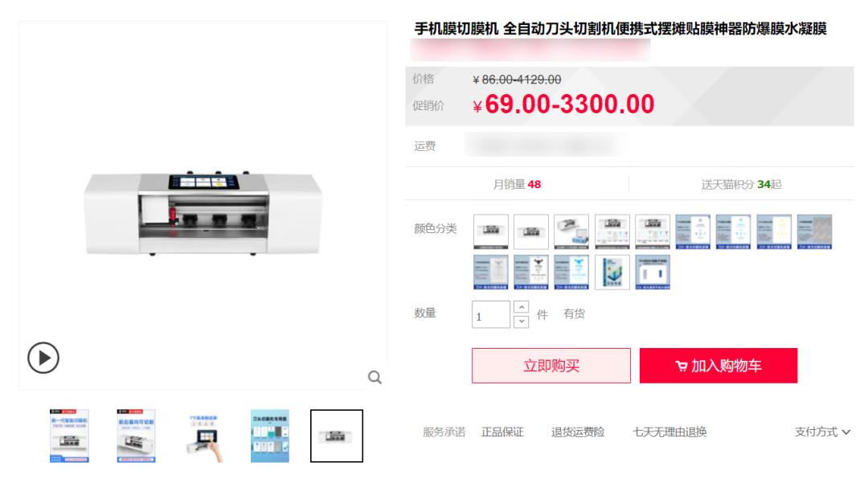This screenshot has width=868, height=483.
Task: Play the product video
Action: pos(43,358)
